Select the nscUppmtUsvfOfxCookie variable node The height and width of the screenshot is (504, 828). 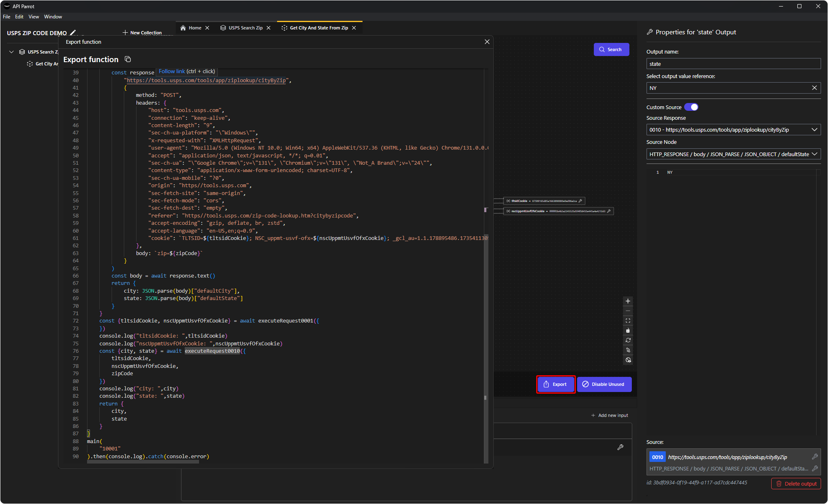point(558,211)
